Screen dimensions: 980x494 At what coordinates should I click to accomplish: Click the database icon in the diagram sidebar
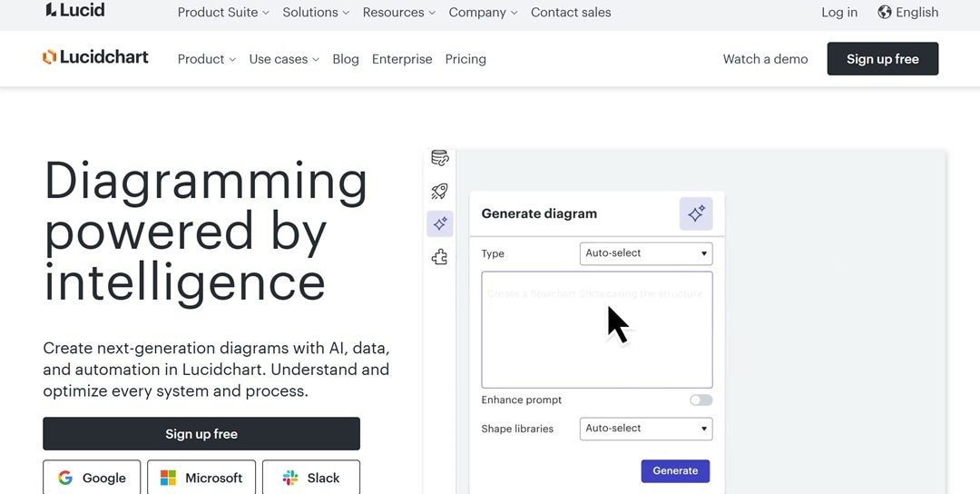(440, 158)
